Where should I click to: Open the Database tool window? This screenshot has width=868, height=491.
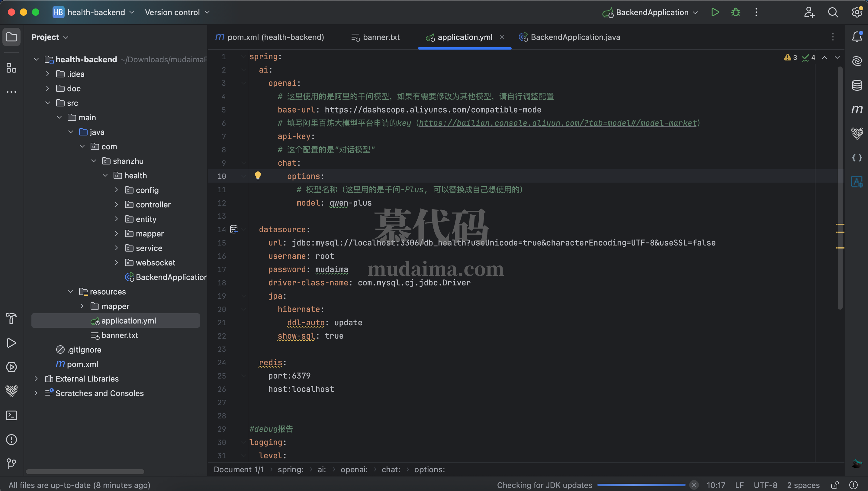point(857,85)
